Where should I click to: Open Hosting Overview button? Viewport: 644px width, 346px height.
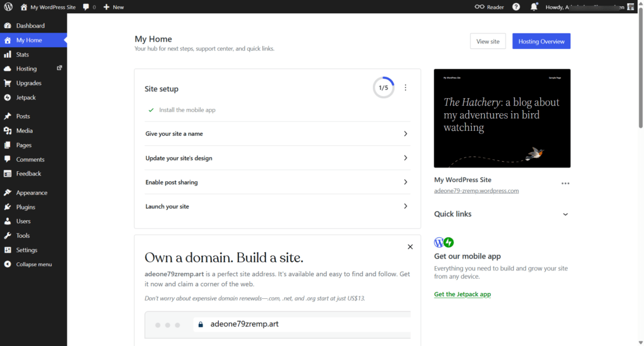click(x=541, y=41)
